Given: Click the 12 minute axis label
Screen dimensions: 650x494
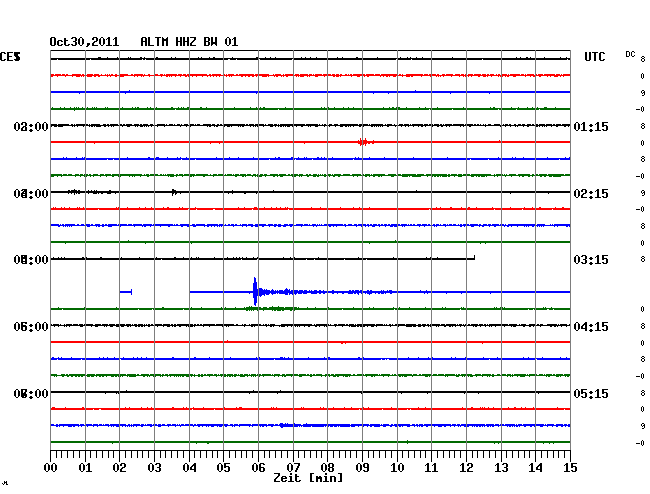Looking at the screenshot, I should click(x=466, y=468).
